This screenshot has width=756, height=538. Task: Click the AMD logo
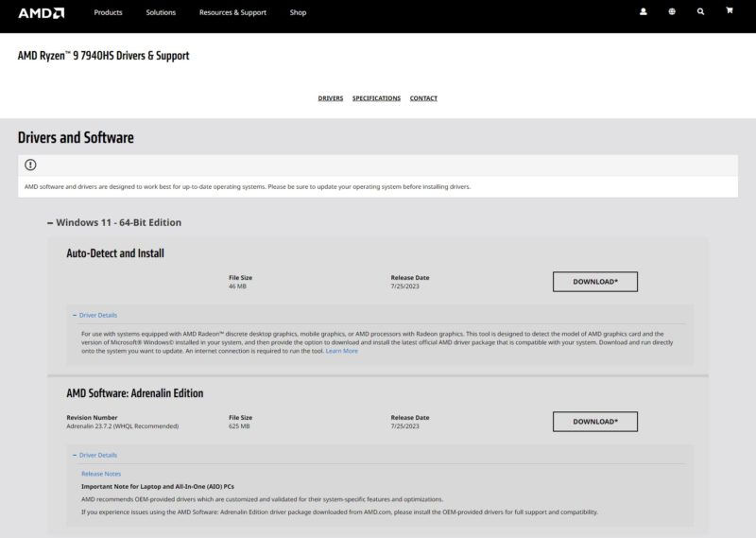click(42, 12)
